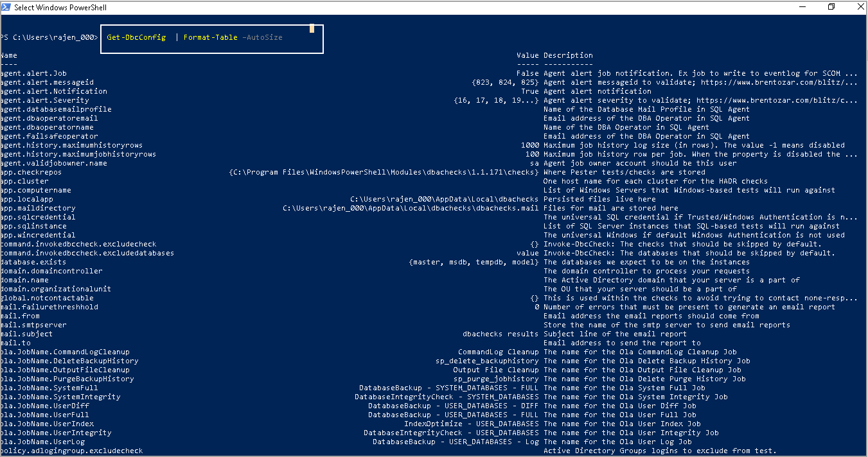Click the dbachecks checks path value for app.checkrepos
Screen dimensions: 868x457
tap(384, 172)
